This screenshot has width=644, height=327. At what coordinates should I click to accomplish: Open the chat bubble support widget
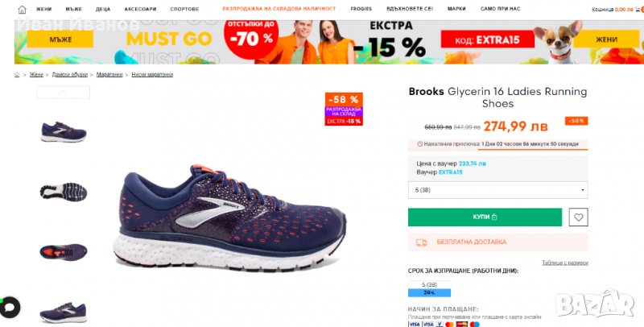[x=9, y=307]
